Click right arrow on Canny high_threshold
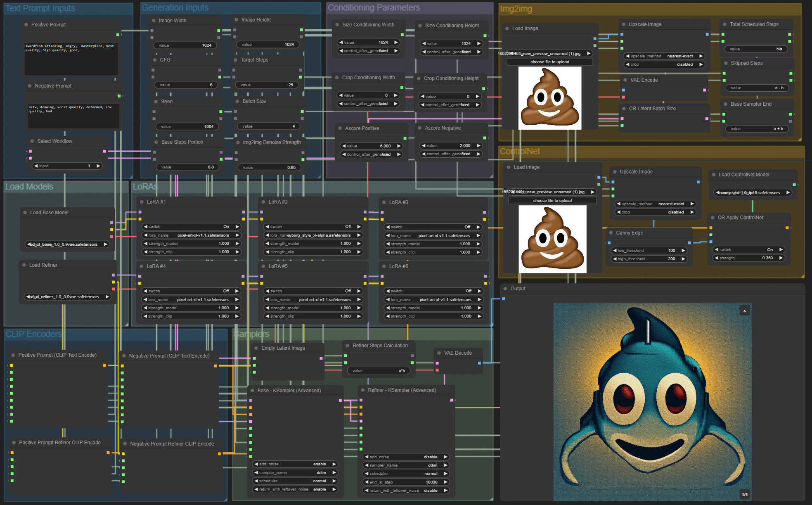Screen dimensions: 812x505 coord(683,259)
